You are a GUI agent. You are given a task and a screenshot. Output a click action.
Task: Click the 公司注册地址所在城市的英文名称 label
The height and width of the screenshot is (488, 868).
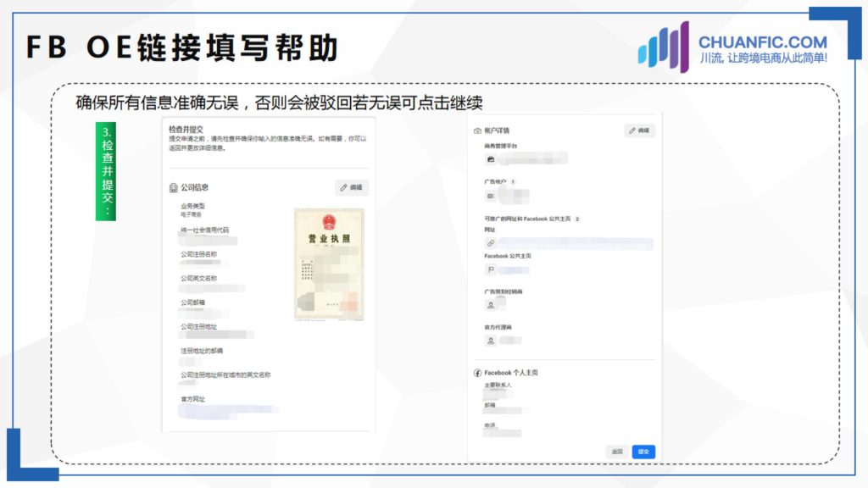coord(225,375)
